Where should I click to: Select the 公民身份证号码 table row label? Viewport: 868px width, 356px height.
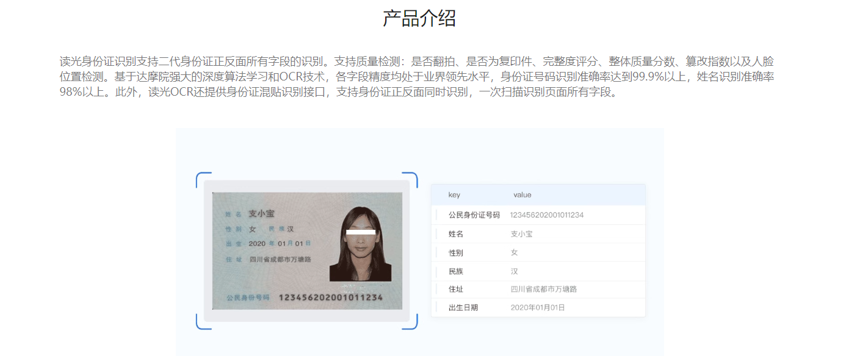click(x=474, y=215)
